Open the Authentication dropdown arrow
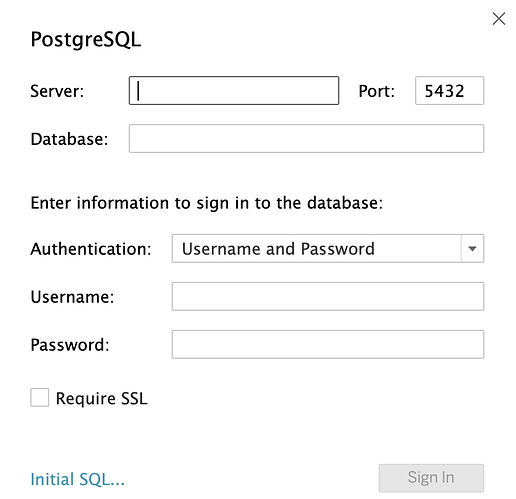Viewport: 516px width, 499px height. (x=472, y=249)
